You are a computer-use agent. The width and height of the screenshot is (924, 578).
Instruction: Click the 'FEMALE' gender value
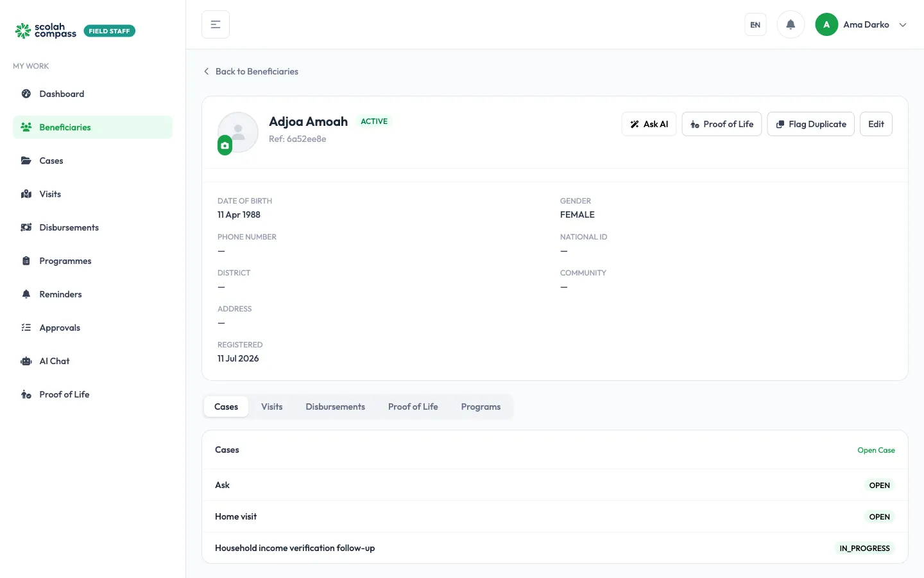pos(577,215)
